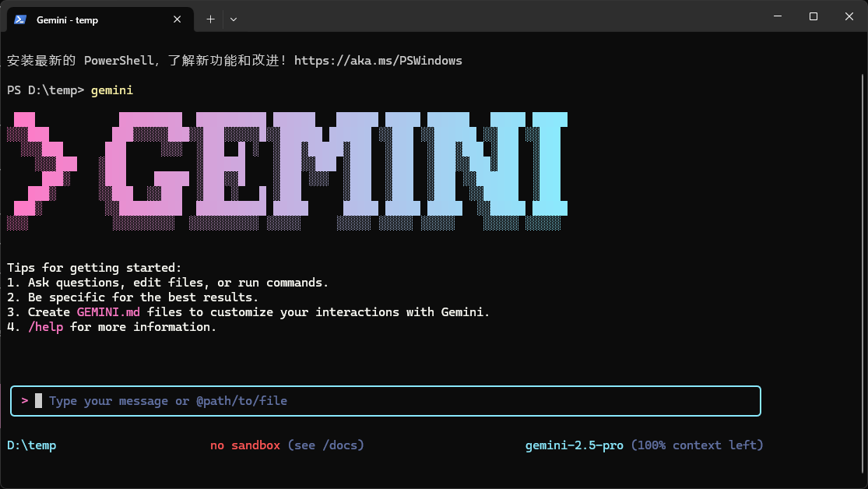The height and width of the screenshot is (489, 868).
Task: Click the (100% context left) indicator
Action: 697,445
